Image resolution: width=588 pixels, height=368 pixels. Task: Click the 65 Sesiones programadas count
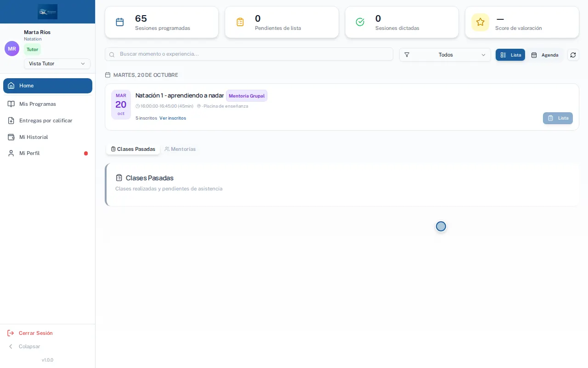point(141,18)
